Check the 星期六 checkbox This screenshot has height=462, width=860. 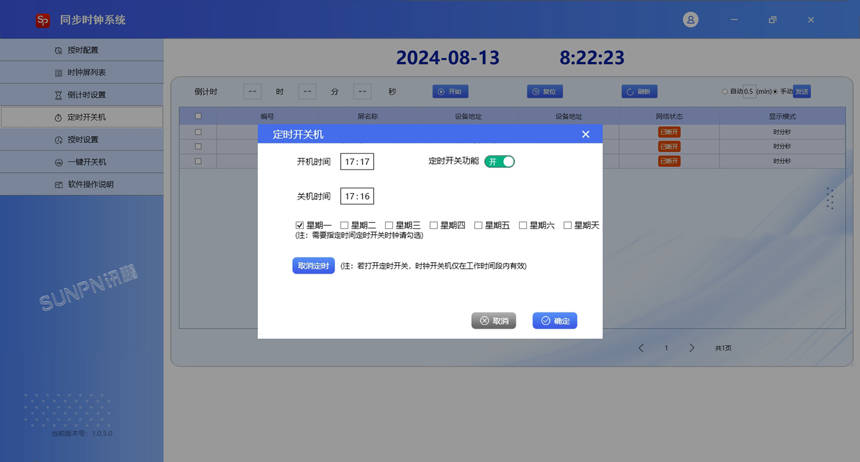click(x=523, y=225)
